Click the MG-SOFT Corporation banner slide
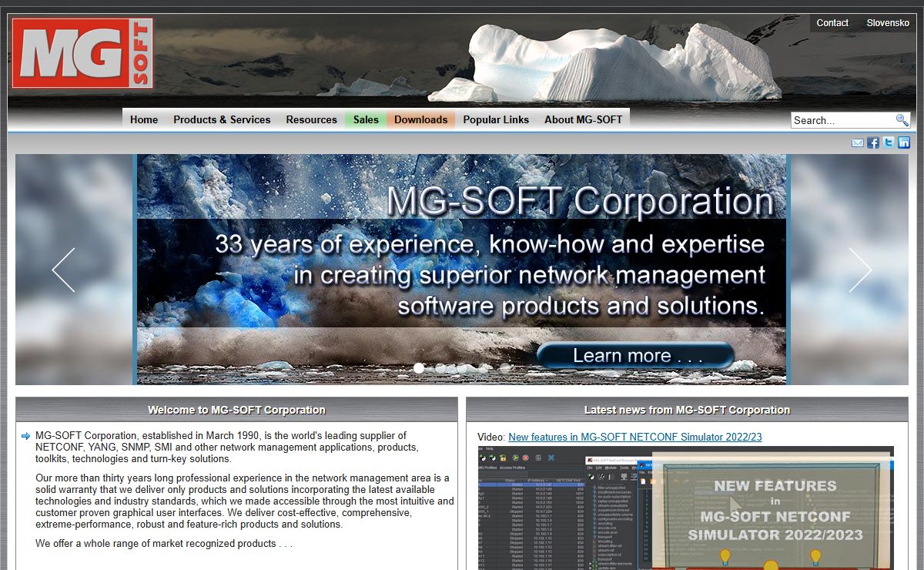924x570 pixels. pyautogui.click(x=462, y=270)
